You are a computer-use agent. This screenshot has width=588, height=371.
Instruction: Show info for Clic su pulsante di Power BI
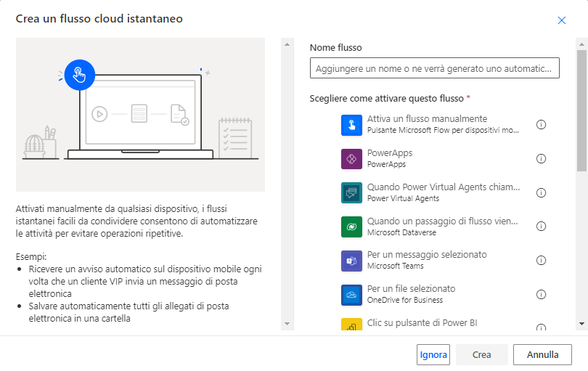click(541, 327)
